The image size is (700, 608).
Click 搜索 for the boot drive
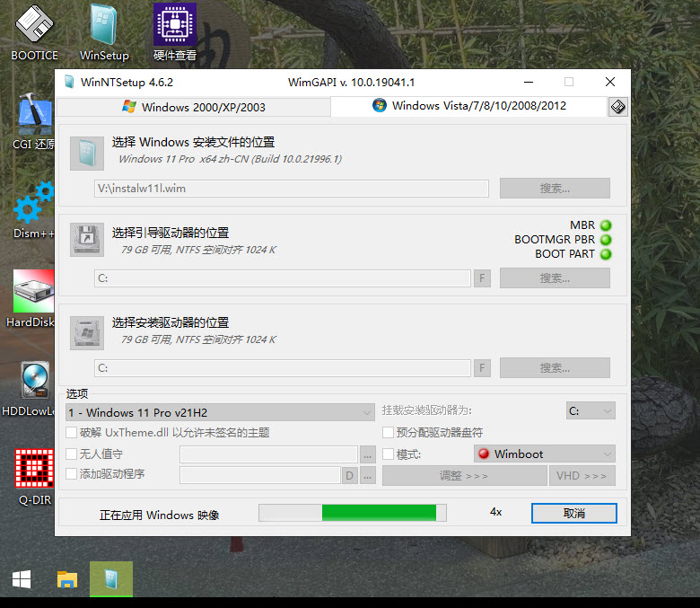(555, 278)
